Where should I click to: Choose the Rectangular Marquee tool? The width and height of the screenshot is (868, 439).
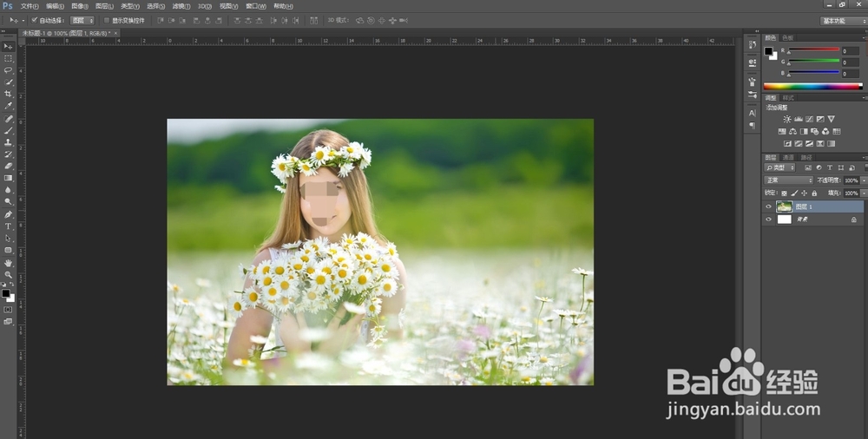click(x=9, y=58)
